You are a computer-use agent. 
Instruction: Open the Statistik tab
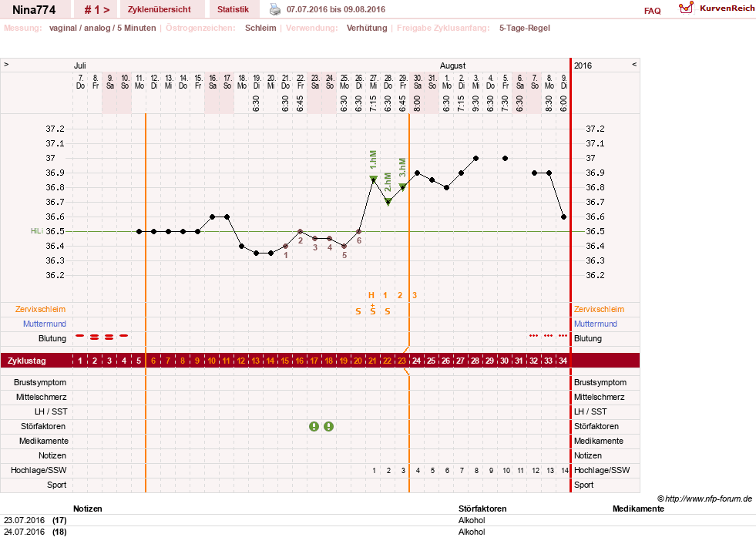[233, 10]
